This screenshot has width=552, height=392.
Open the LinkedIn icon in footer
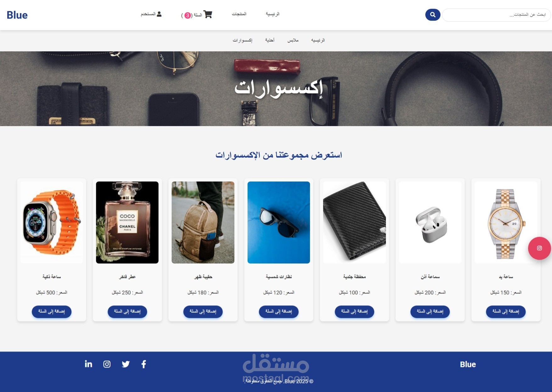pyautogui.click(x=88, y=364)
